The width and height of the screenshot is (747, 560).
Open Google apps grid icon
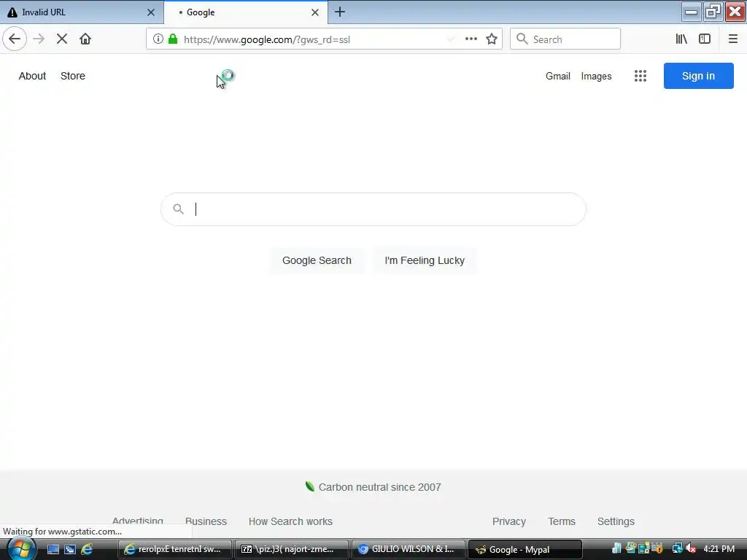pos(640,76)
